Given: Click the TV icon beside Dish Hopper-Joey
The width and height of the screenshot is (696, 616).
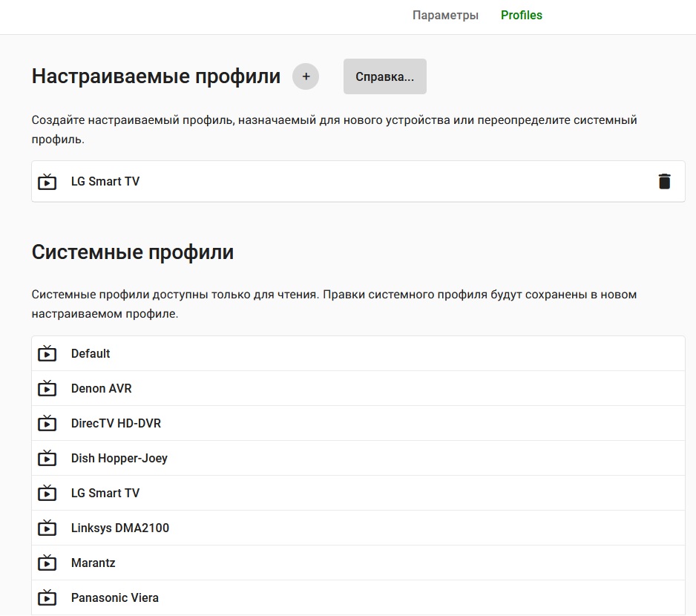Looking at the screenshot, I should 47,458.
